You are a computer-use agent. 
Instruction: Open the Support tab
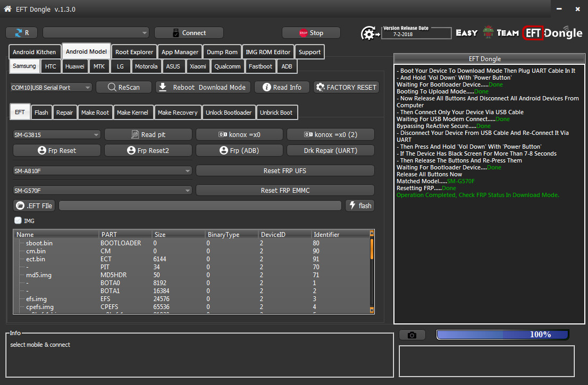(x=309, y=52)
